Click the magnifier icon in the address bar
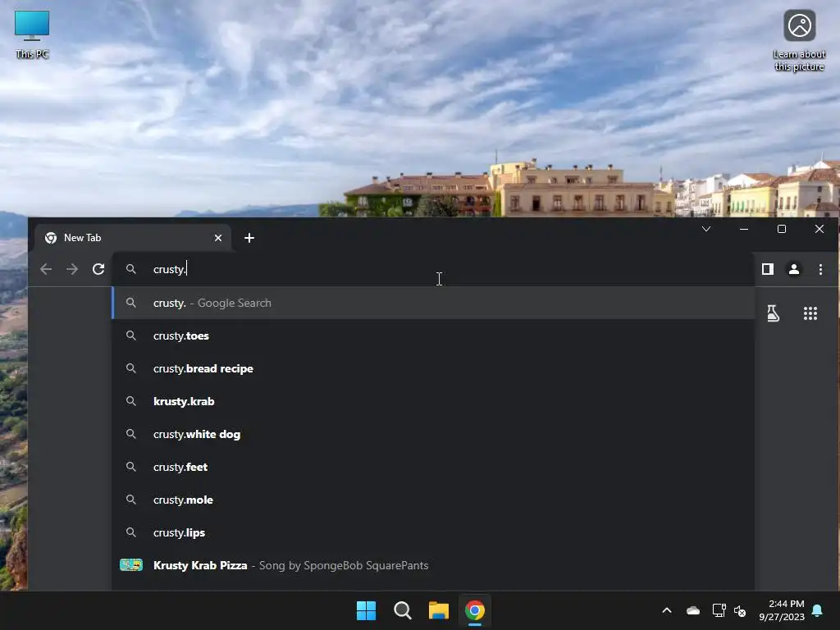The image size is (840, 630). [x=130, y=269]
